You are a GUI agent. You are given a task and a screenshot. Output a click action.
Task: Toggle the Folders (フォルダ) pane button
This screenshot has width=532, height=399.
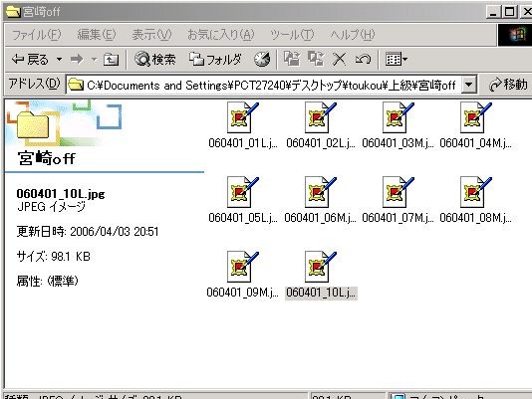tap(215, 60)
